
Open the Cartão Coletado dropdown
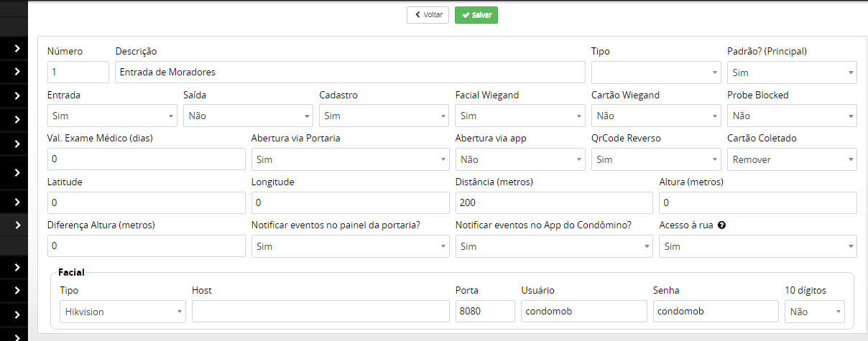coord(791,159)
